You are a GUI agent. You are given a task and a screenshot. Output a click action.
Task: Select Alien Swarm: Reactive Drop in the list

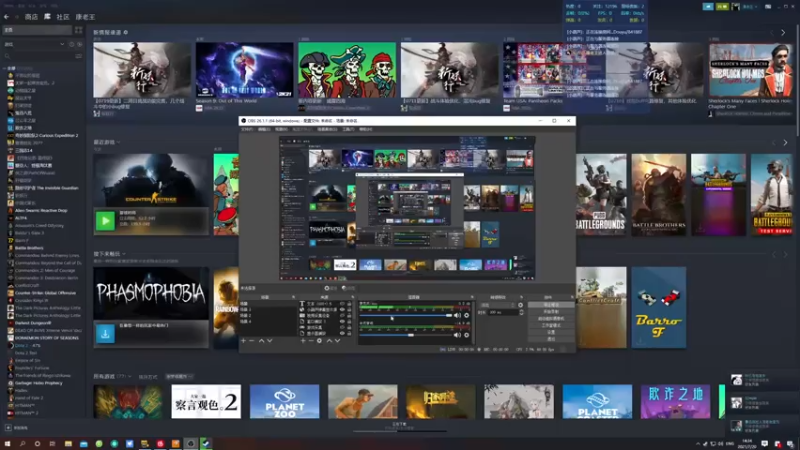tap(41, 210)
